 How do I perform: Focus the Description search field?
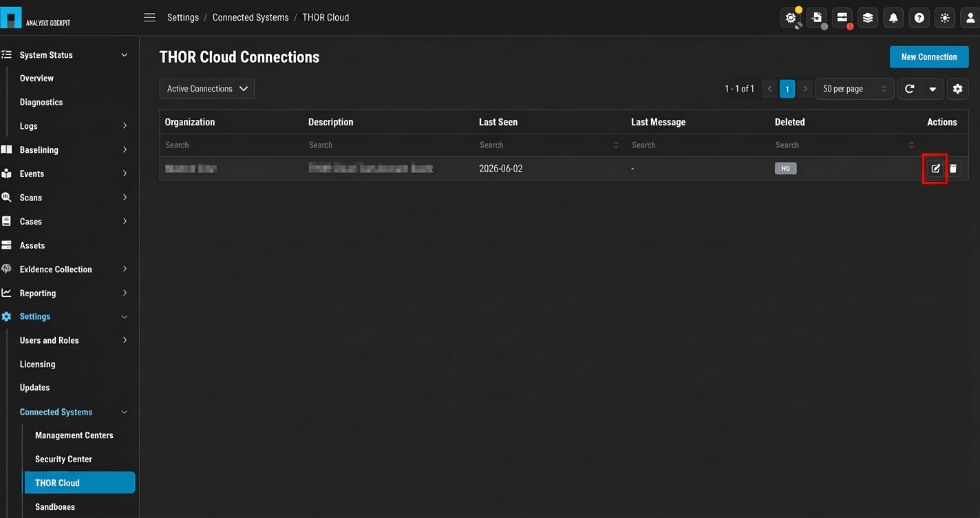click(x=388, y=145)
